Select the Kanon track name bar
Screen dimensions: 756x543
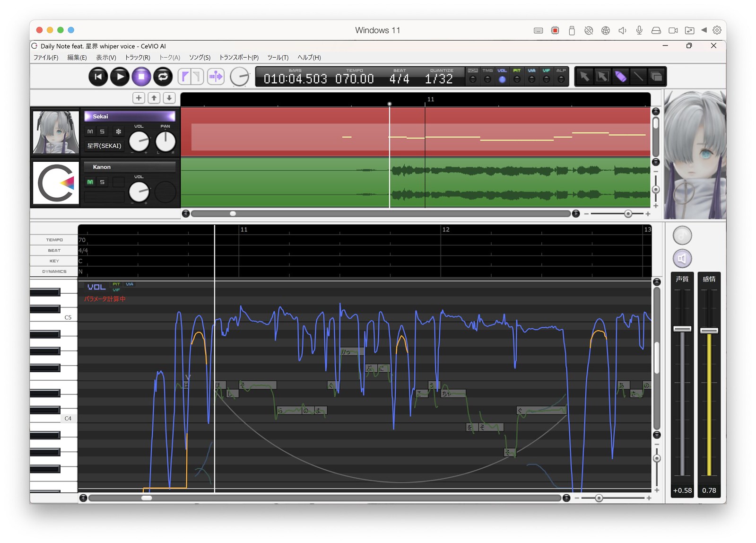pyautogui.click(x=130, y=167)
